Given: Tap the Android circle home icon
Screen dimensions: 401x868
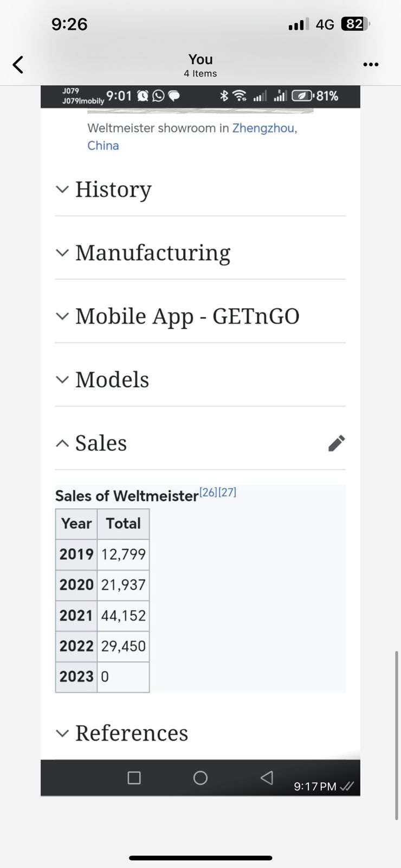Looking at the screenshot, I should click(200, 778).
